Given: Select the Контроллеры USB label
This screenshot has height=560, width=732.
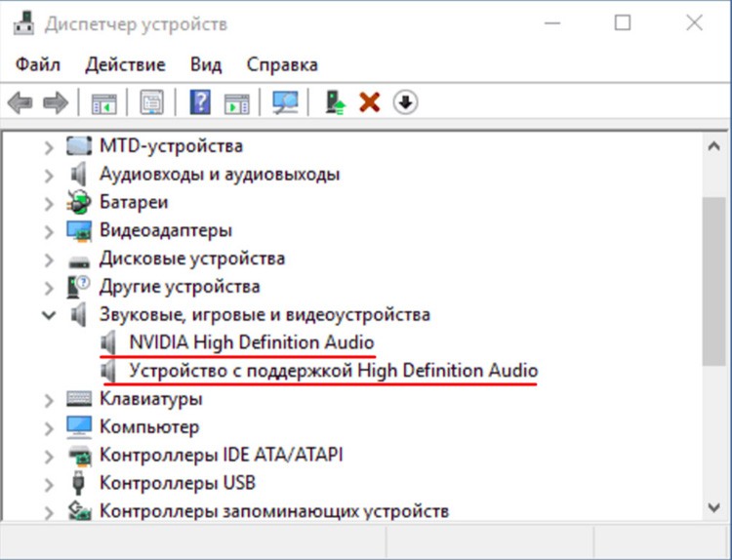Looking at the screenshot, I should click(x=178, y=483).
